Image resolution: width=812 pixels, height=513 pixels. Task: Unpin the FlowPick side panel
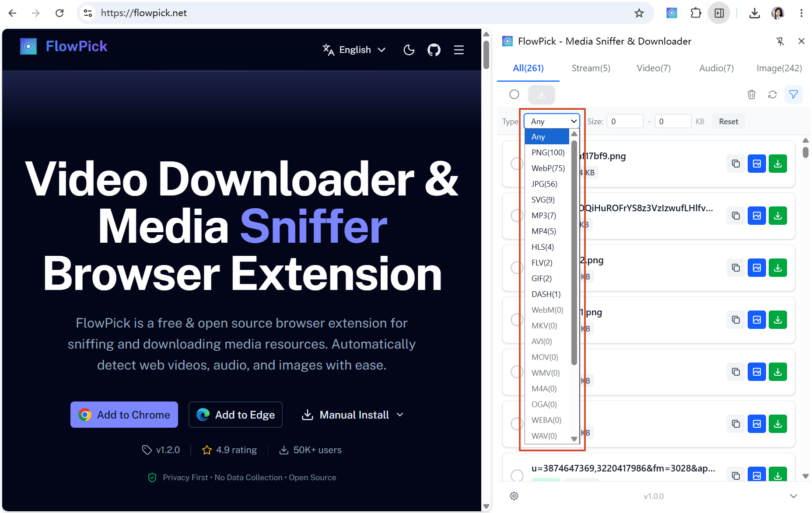click(x=780, y=41)
